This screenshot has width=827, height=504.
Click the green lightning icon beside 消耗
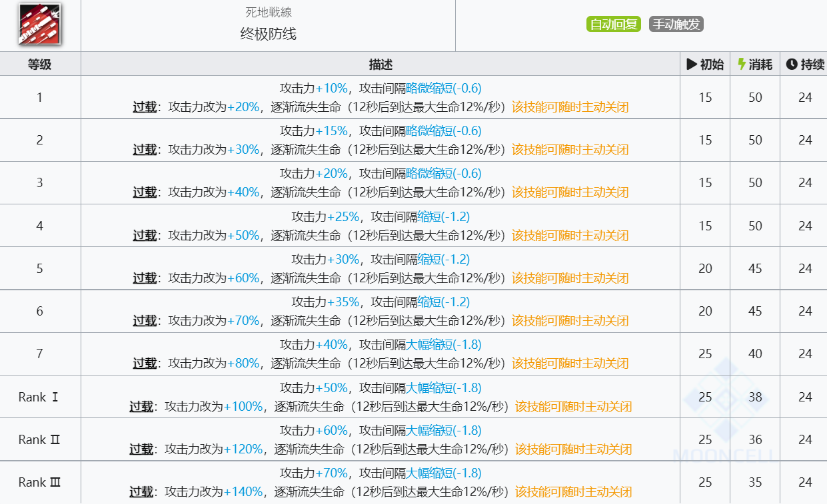click(x=741, y=65)
